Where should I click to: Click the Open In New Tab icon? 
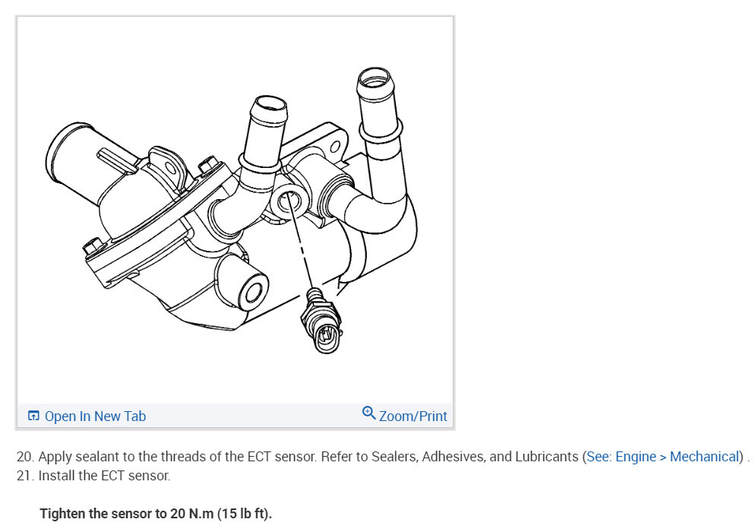[33, 416]
